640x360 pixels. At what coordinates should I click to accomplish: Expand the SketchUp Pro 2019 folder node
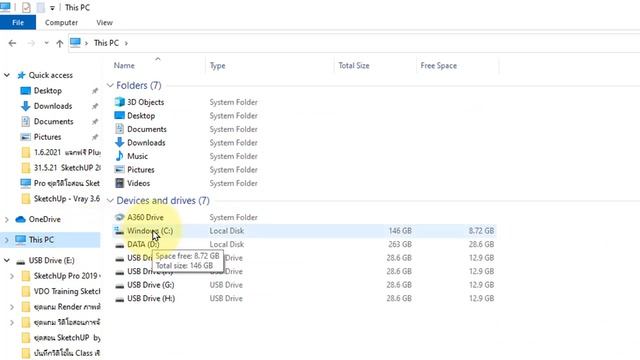click(x=12, y=276)
